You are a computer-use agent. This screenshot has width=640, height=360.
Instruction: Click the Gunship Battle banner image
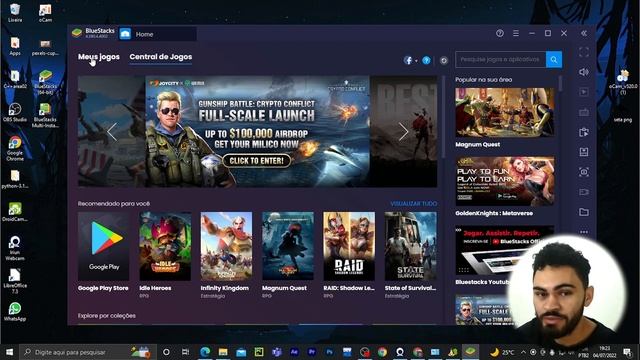[258, 131]
